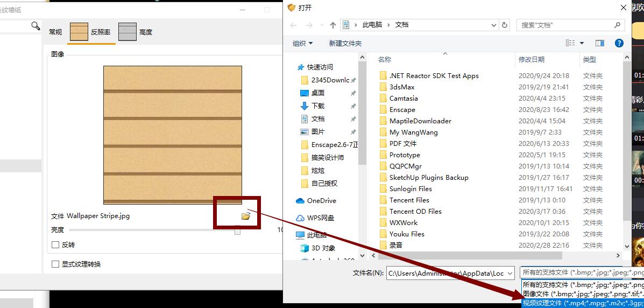Click 文档 in the address breadcrumb
The height and width of the screenshot is (308, 644).
click(402, 25)
